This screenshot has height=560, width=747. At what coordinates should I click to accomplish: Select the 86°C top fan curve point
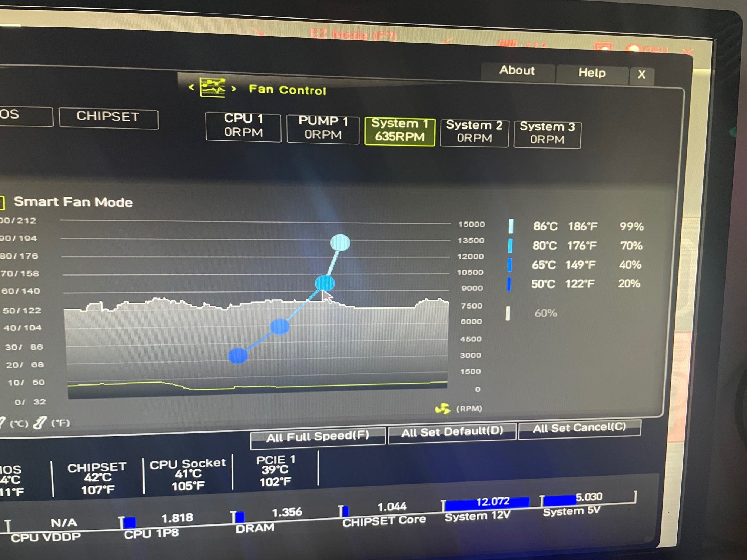[x=340, y=243]
